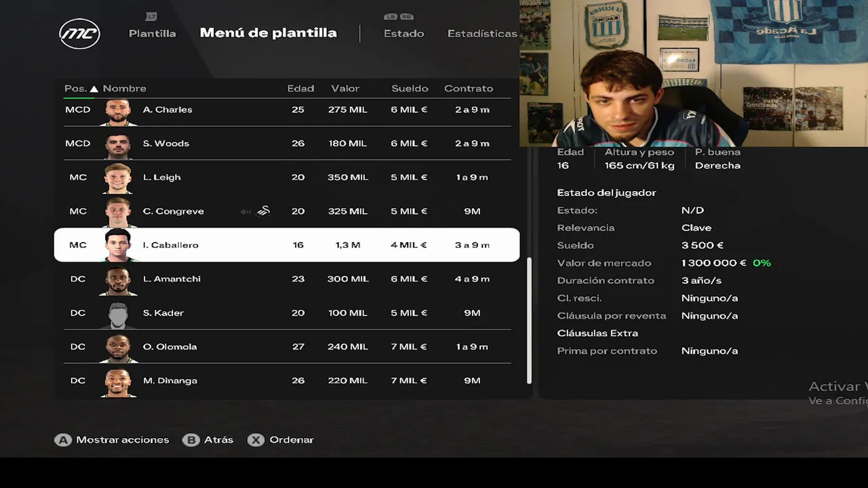
Task: Sort the squad list by Edad
Action: (x=300, y=89)
